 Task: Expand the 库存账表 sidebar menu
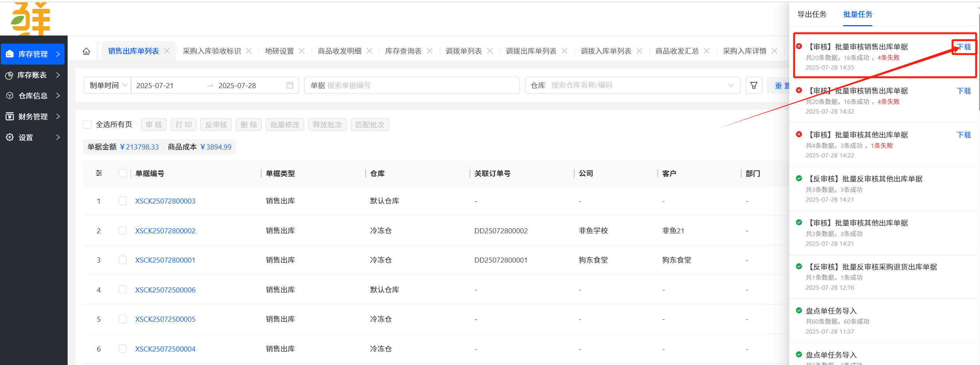click(58, 75)
